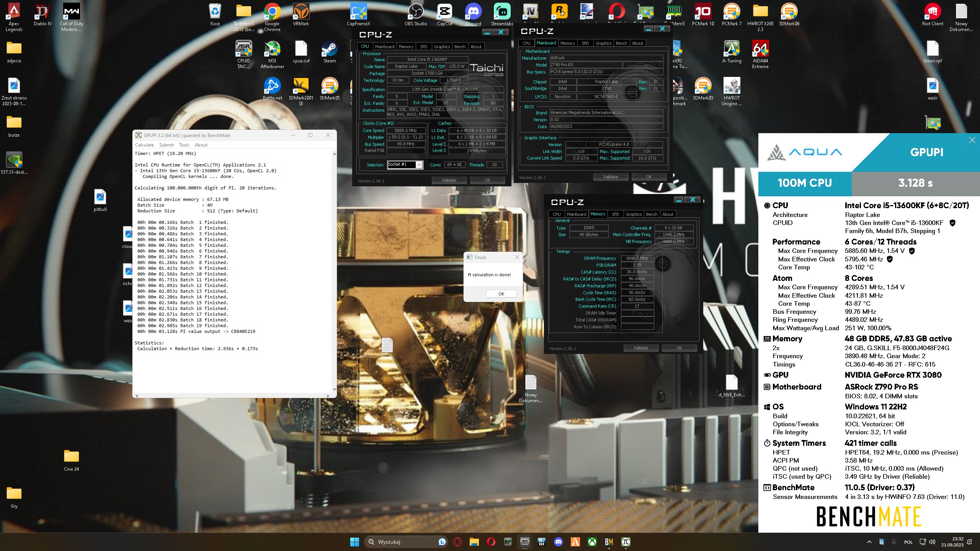This screenshot has height=551, width=980.
Task: Click Validate in Mainboard CPU-Z window
Action: [x=611, y=177]
